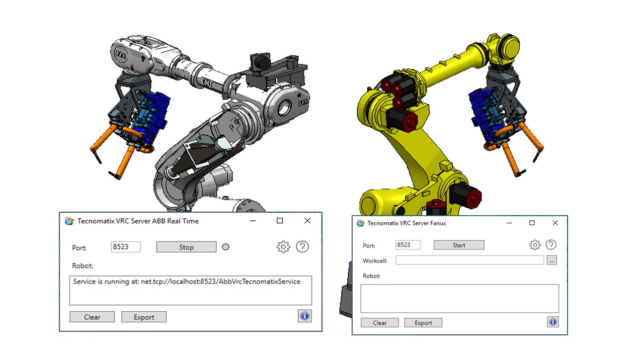Click blue info icon in Fanuc window
This screenshot has height=362, width=644.
(553, 322)
